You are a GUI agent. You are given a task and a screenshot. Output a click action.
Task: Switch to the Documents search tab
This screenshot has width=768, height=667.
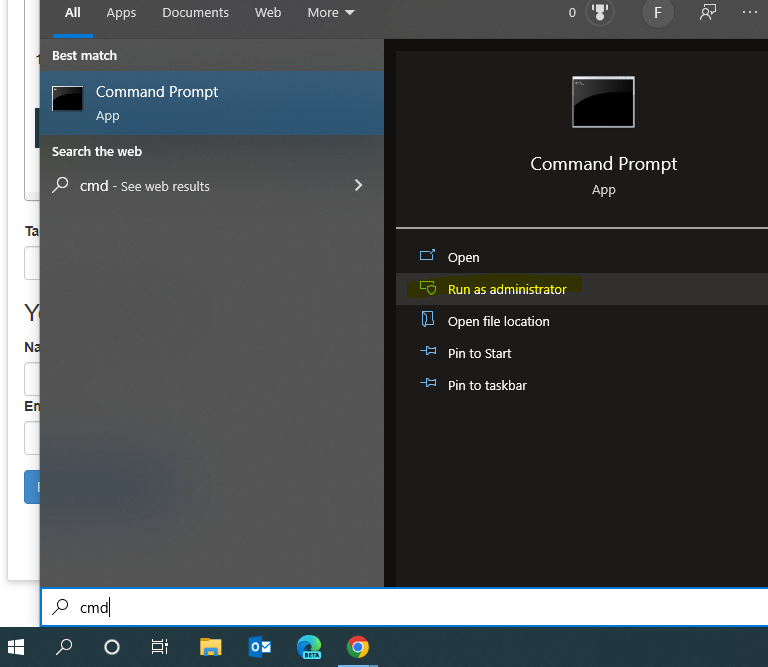click(195, 13)
